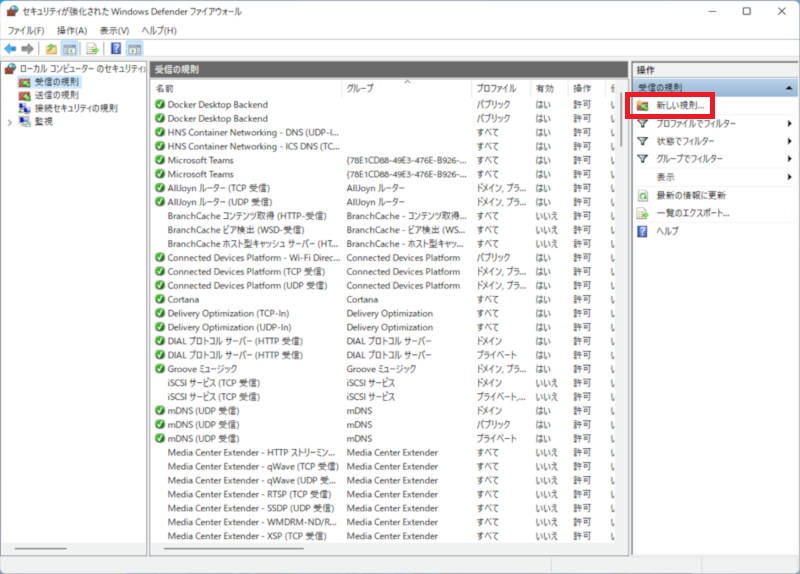This screenshot has width=800, height=574.
Task: Click the ヘルプ icon in the actions pane
Action: [642, 231]
